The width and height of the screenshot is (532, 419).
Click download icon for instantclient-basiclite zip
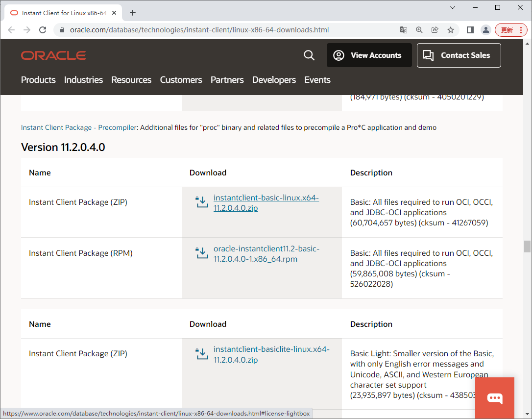click(x=202, y=353)
